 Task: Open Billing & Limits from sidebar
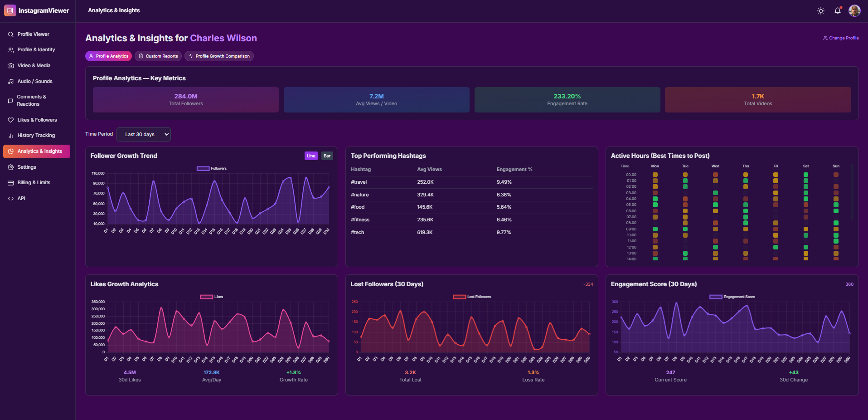(34, 183)
